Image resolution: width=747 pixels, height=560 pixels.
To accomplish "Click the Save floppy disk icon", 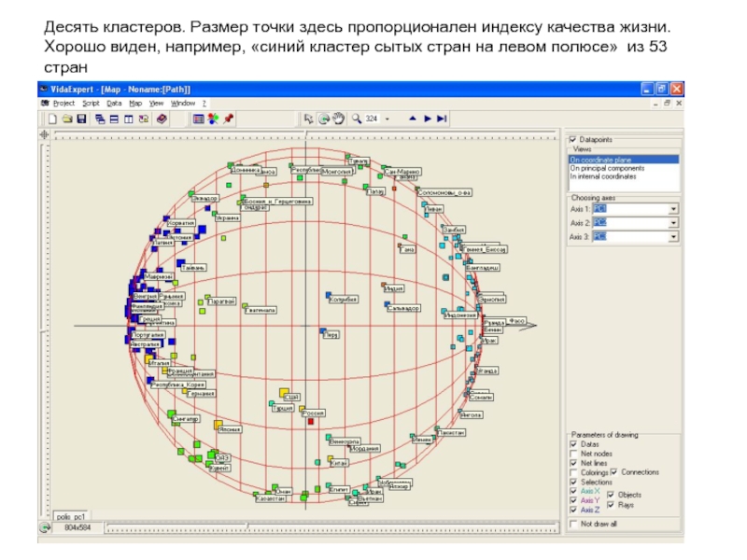I will 80,119.
